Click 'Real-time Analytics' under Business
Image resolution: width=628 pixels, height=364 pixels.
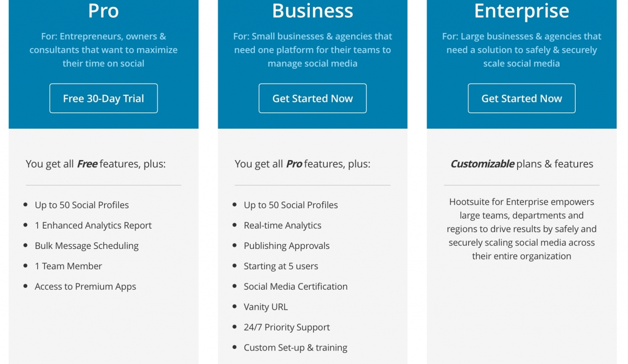[x=283, y=225]
